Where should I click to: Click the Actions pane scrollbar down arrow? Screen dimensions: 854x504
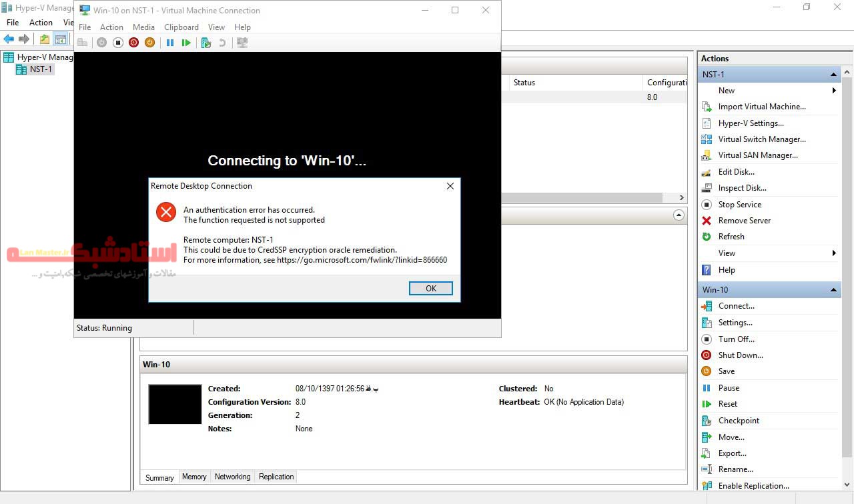(847, 485)
